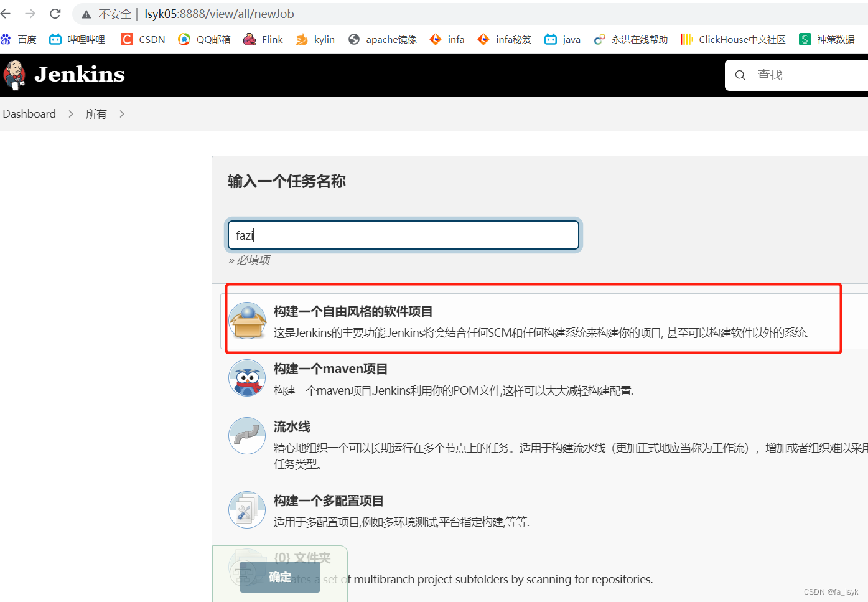Choose 构建一个自由风格的软件项目 option
Screen dimensions: 868x602
(x=353, y=311)
